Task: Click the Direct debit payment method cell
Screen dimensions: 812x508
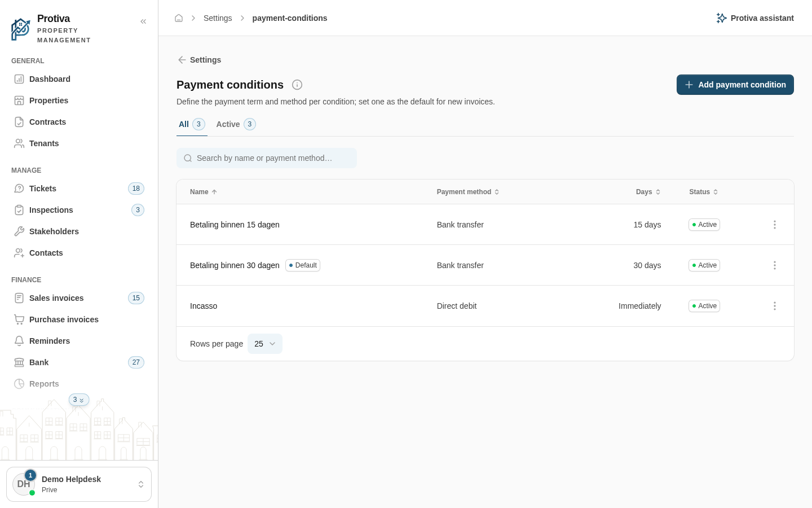Action: [457, 306]
